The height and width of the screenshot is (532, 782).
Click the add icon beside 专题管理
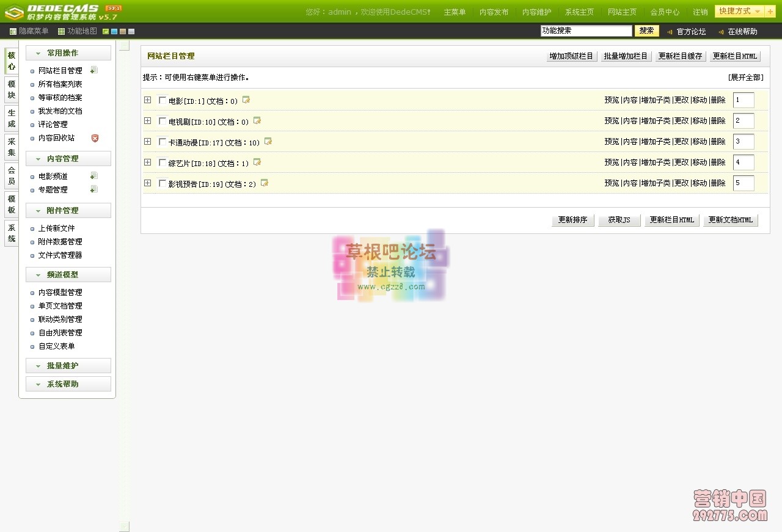click(x=93, y=189)
